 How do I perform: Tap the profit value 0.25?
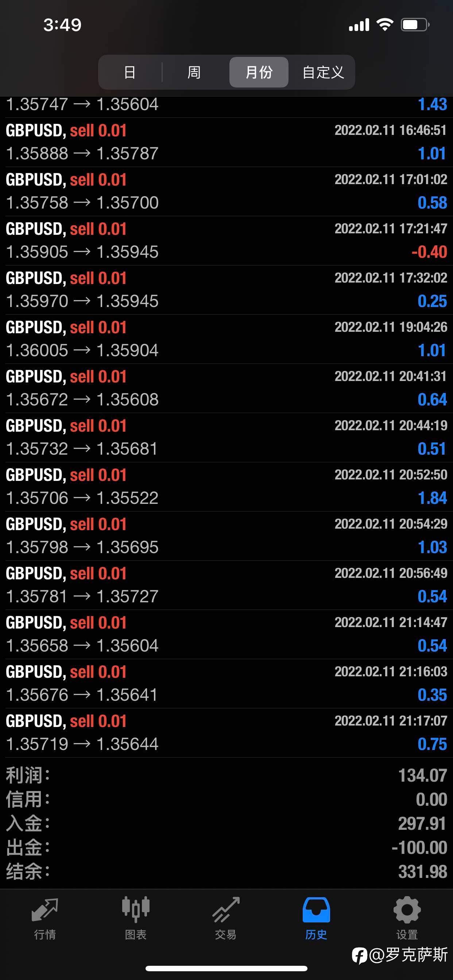(432, 301)
